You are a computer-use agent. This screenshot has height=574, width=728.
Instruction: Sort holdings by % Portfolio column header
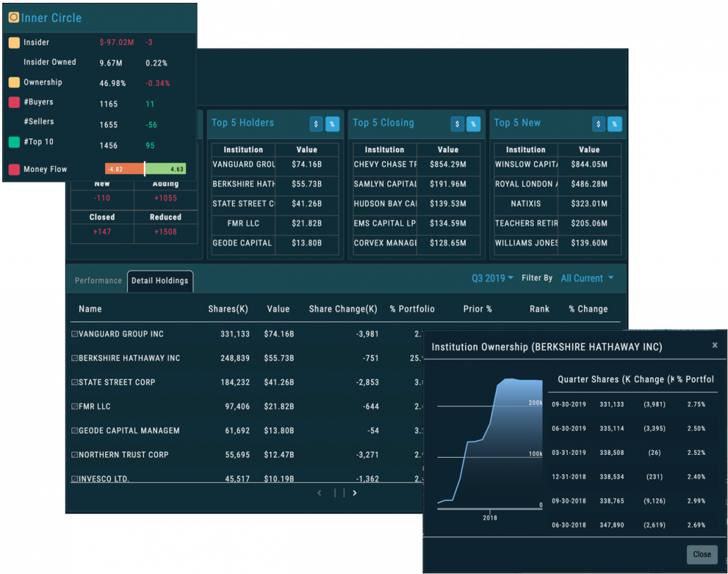[412, 309]
